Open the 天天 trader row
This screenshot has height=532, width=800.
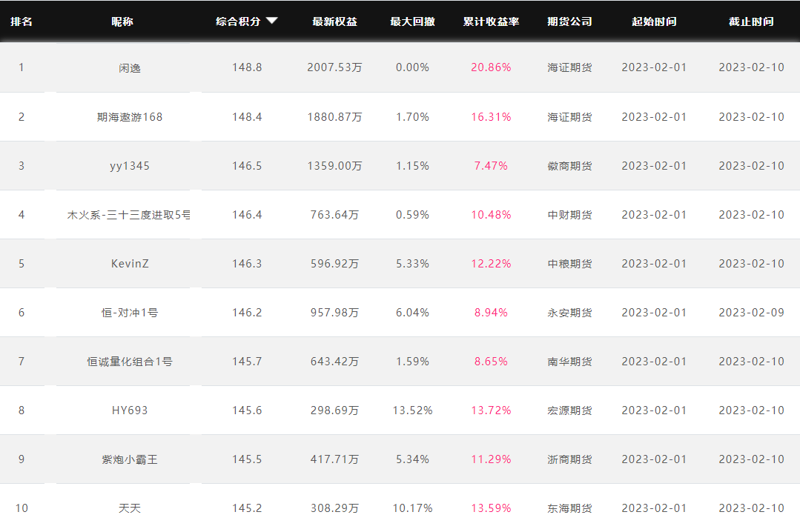pyautogui.click(x=130, y=508)
